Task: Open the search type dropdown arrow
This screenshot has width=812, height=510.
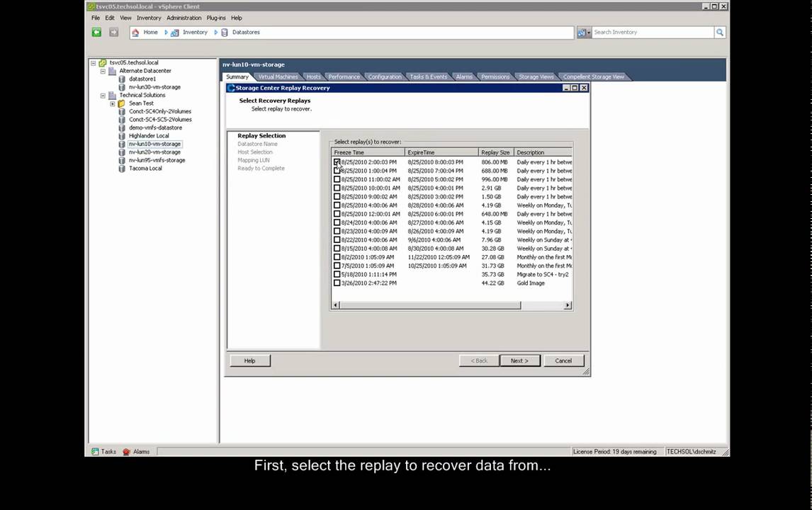Action: coord(589,33)
